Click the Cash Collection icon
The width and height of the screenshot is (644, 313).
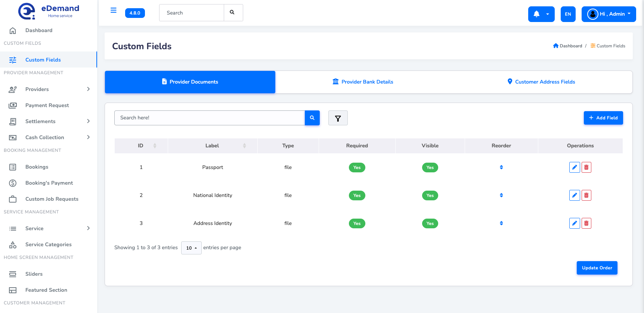point(13,137)
